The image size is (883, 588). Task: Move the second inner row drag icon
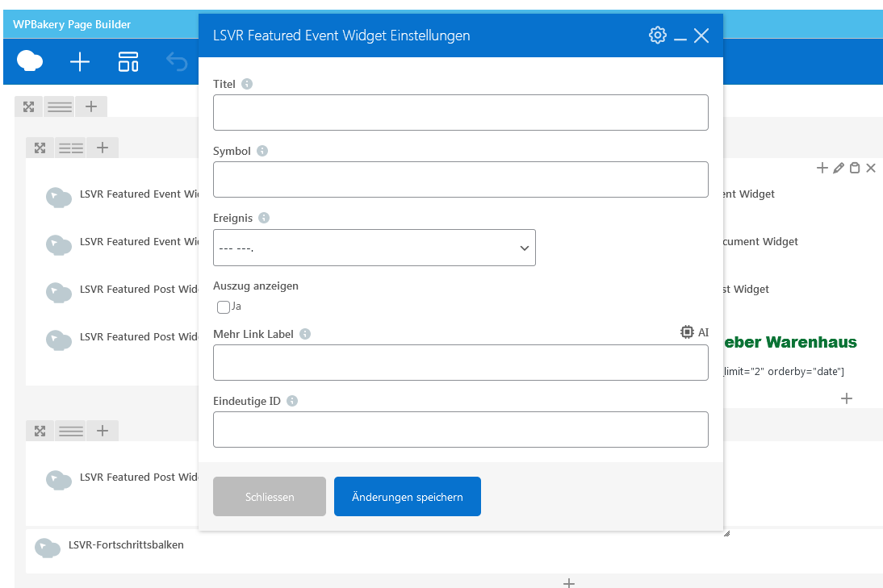coord(40,148)
